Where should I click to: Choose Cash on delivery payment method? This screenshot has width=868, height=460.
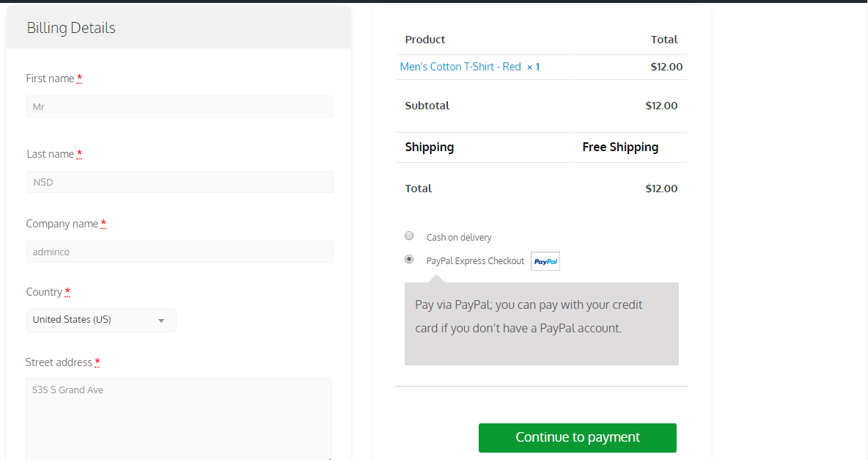pyautogui.click(x=409, y=236)
